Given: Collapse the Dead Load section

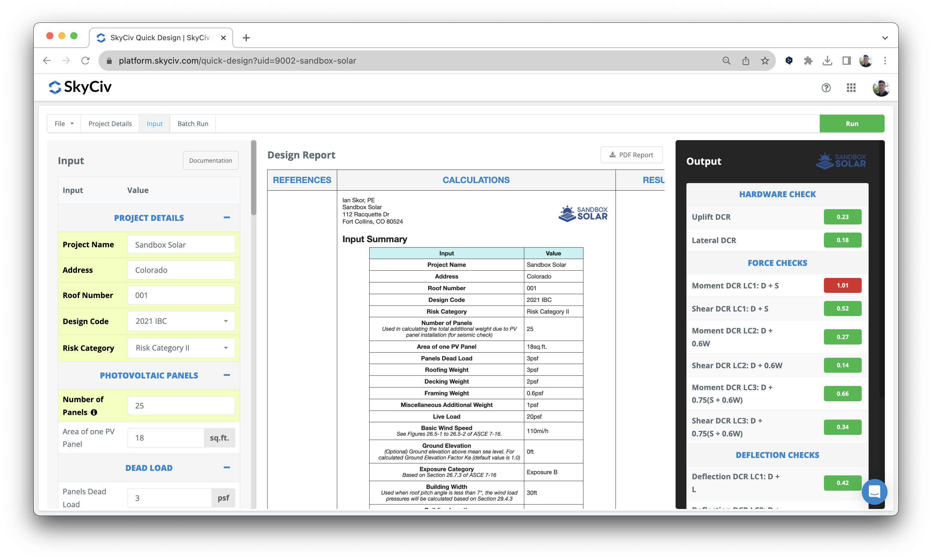Looking at the screenshot, I should point(226,468).
